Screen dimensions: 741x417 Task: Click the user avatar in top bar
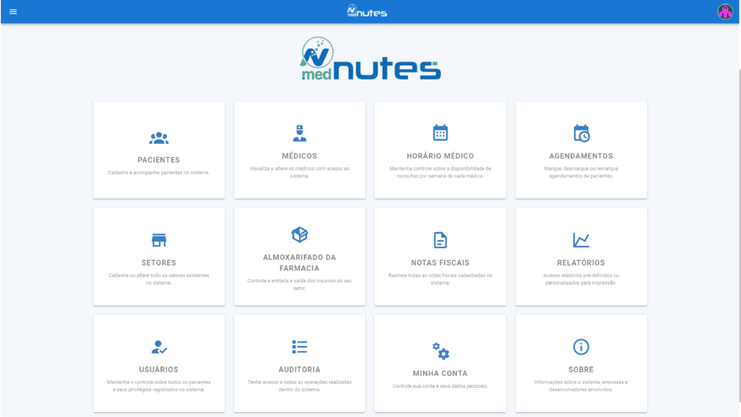pos(725,11)
